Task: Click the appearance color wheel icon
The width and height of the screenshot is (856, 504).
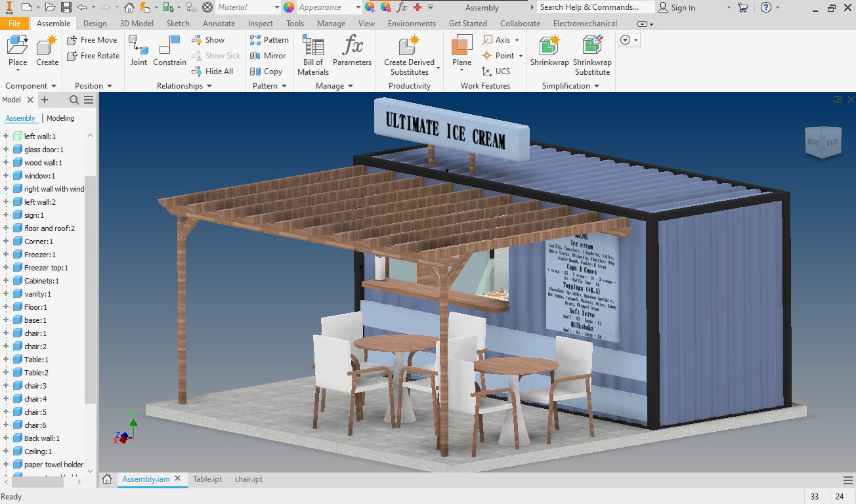Action: point(289,7)
